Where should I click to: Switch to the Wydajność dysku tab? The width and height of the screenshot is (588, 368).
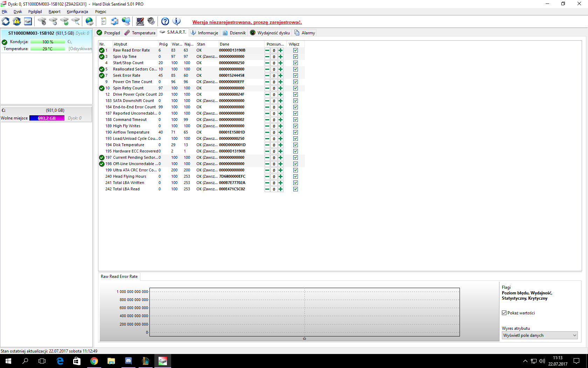pos(270,33)
